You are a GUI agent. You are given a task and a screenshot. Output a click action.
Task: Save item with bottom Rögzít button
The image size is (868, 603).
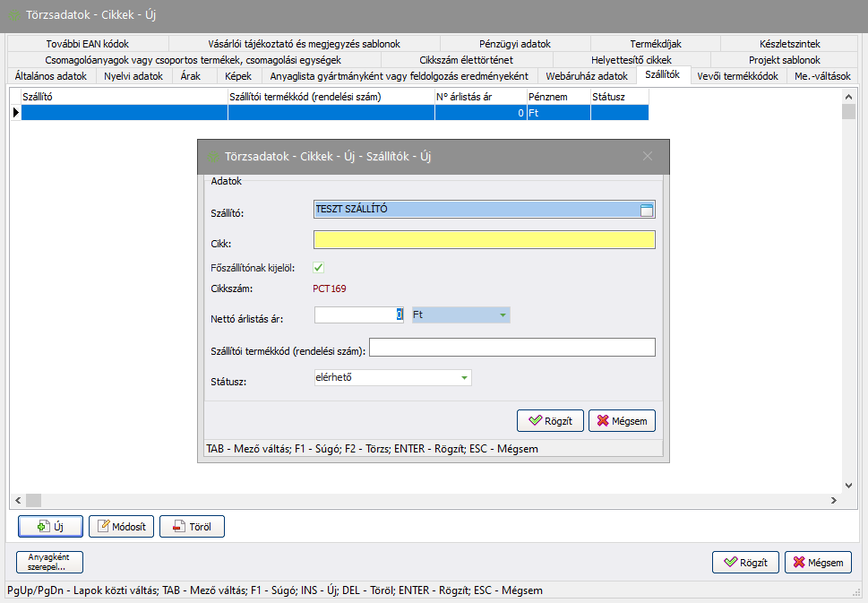tap(745, 563)
